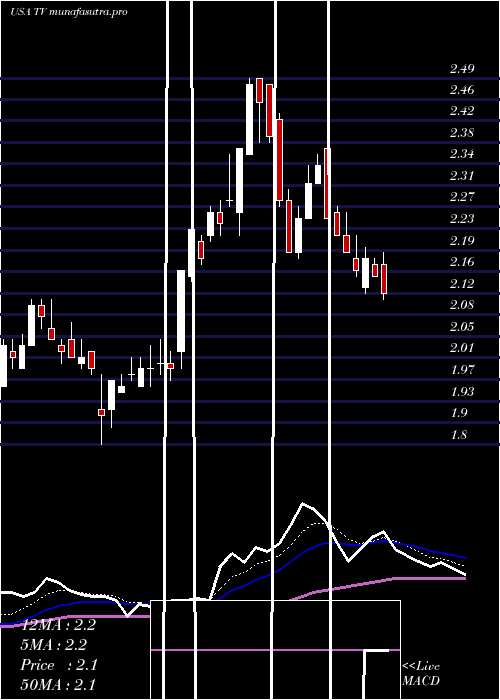
Task: Click the 1.97 price axis label
Action: point(462,370)
